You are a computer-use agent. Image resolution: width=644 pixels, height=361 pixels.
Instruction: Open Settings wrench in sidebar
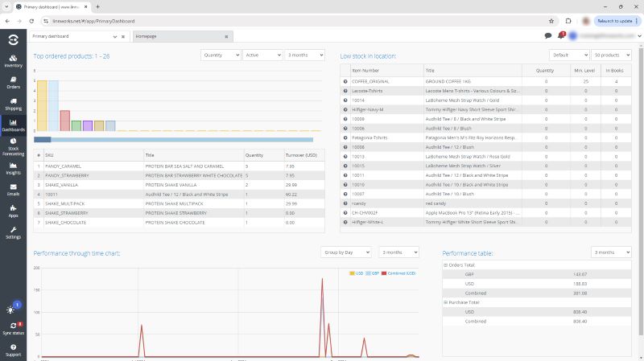pyautogui.click(x=13, y=232)
